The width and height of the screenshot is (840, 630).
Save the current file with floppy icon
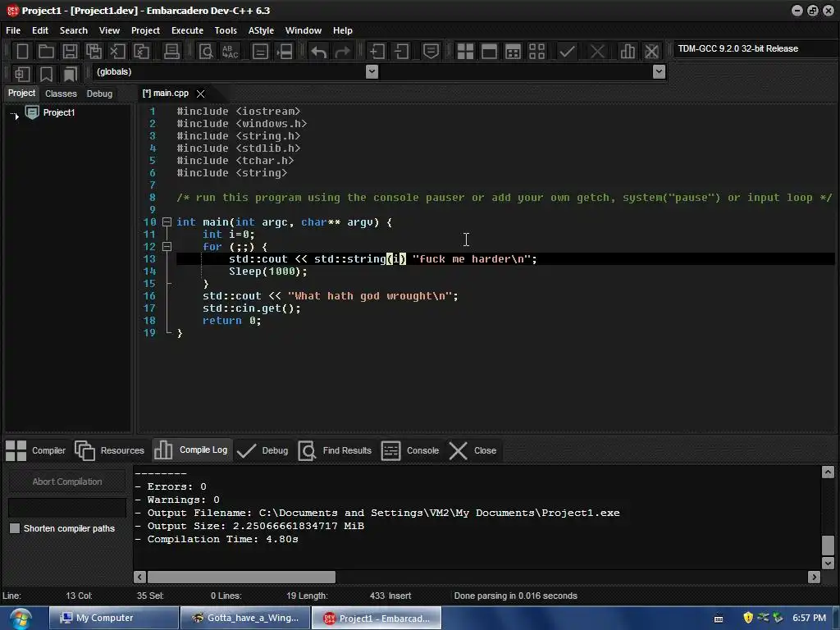(x=70, y=52)
